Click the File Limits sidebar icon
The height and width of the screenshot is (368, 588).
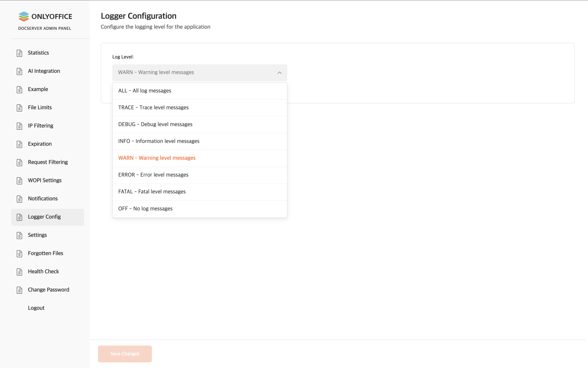coord(20,108)
